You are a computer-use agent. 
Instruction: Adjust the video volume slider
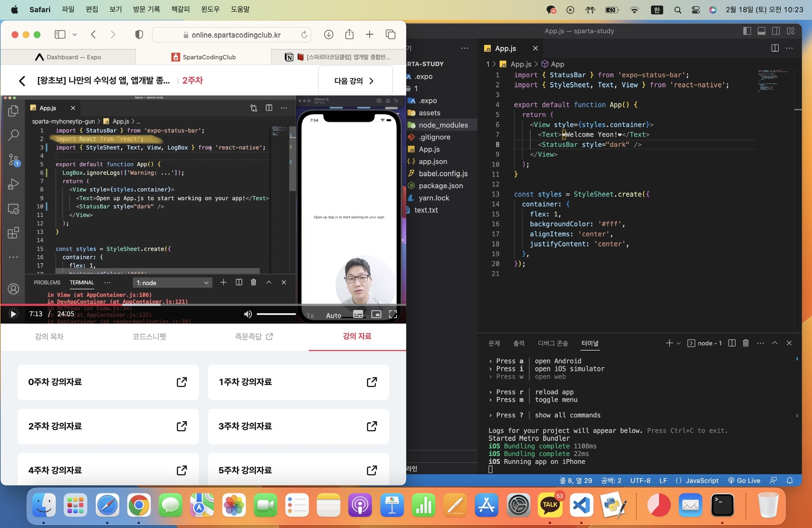276,314
